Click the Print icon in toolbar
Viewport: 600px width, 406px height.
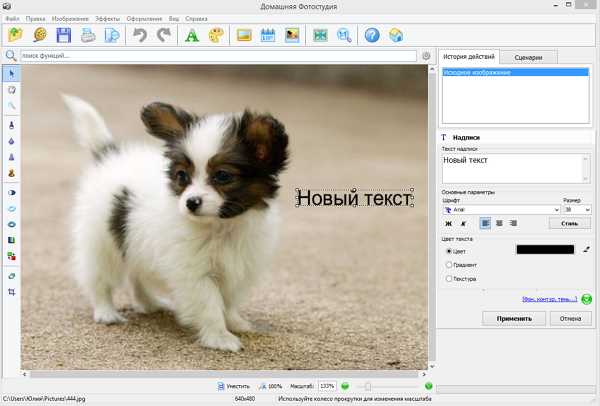coord(88,35)
